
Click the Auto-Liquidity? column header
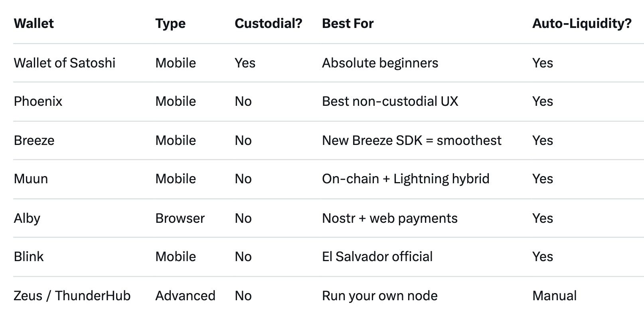[582, 23]
